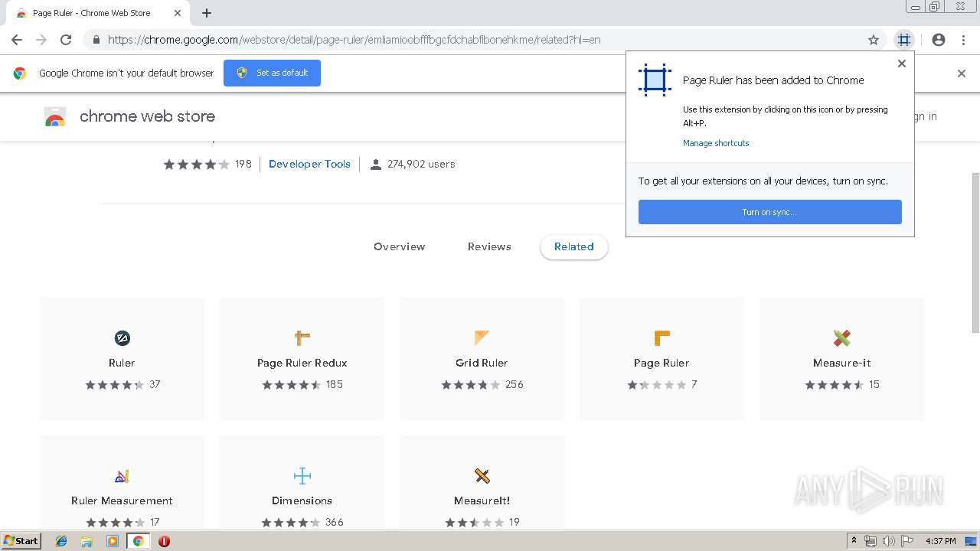Image resolution: width=980 pixels, height=551 pixels.
Task: Open a new browser tab
Action: coord(207,13)
